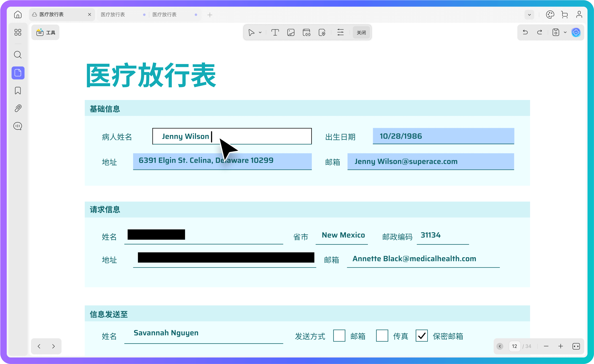Check the 传真 delivery checkbox
This screenshot has width=594, height=364.
coord(382,336)
